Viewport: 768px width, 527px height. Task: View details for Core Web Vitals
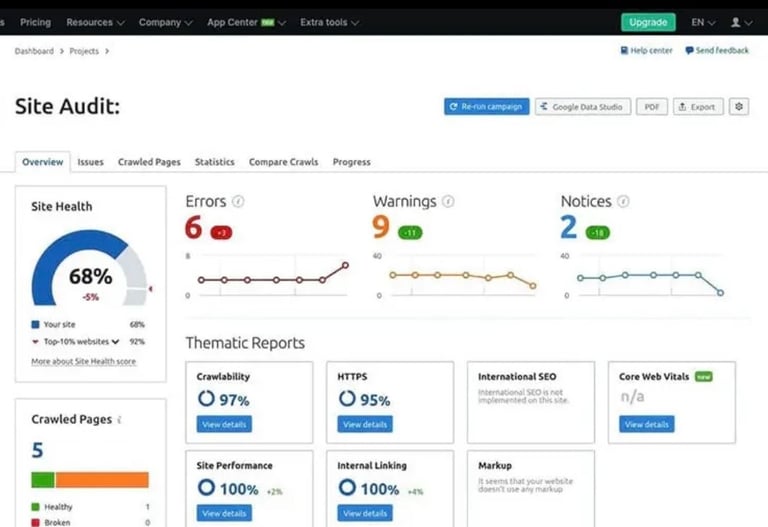647,424
